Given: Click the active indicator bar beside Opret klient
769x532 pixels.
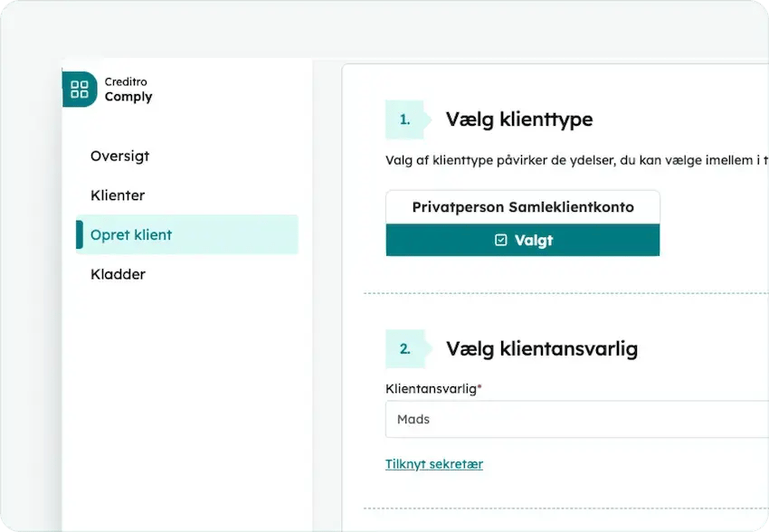Looking at the screenshot, I should 79,234.
